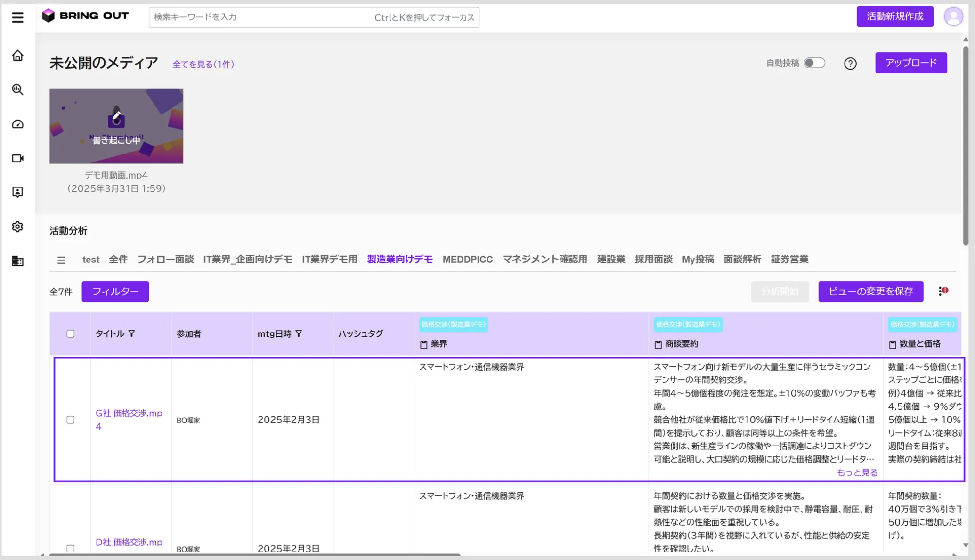Toggle the 自動投稿 switch

tap(814, 63)
